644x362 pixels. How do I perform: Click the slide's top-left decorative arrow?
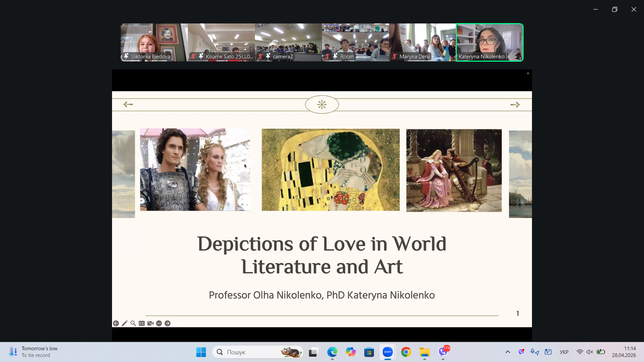click(128, 105)
